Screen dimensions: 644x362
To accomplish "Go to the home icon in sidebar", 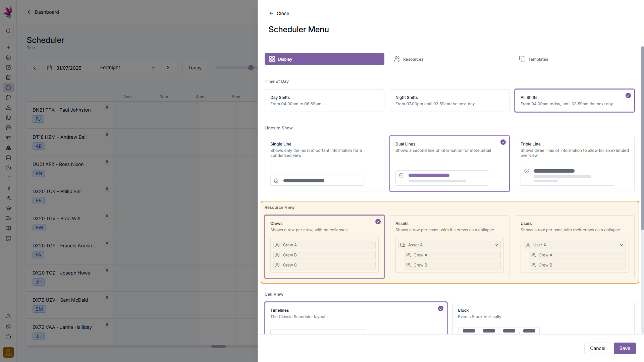I will (8, 57).
